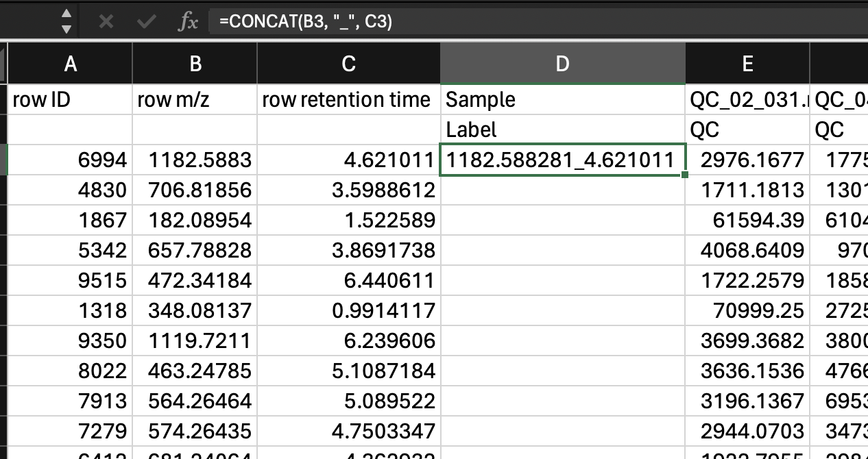Image resolution: width=868 pixels, height=459 pixels.
Task: Select column E header
Action: click(x=747, y=64)
